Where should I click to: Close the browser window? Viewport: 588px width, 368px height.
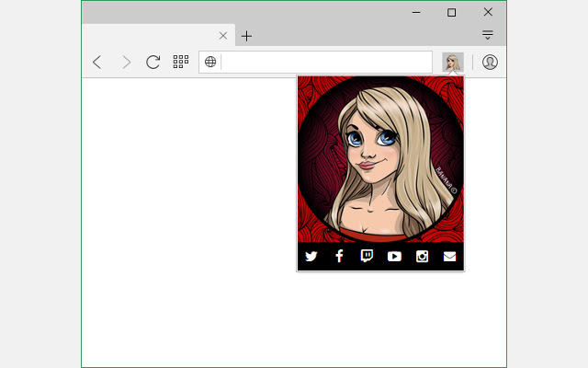[488, 12]
